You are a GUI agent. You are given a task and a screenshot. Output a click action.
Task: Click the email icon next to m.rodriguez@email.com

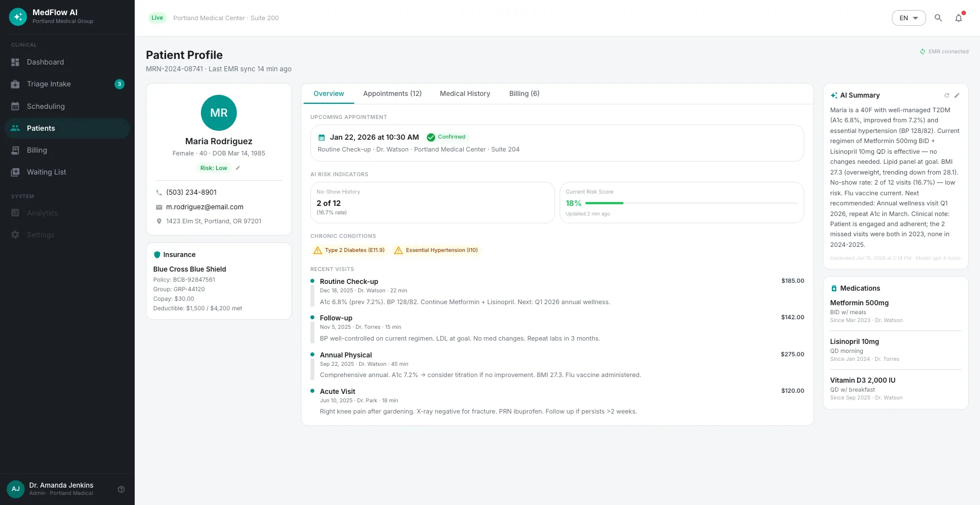pos(159,207)
